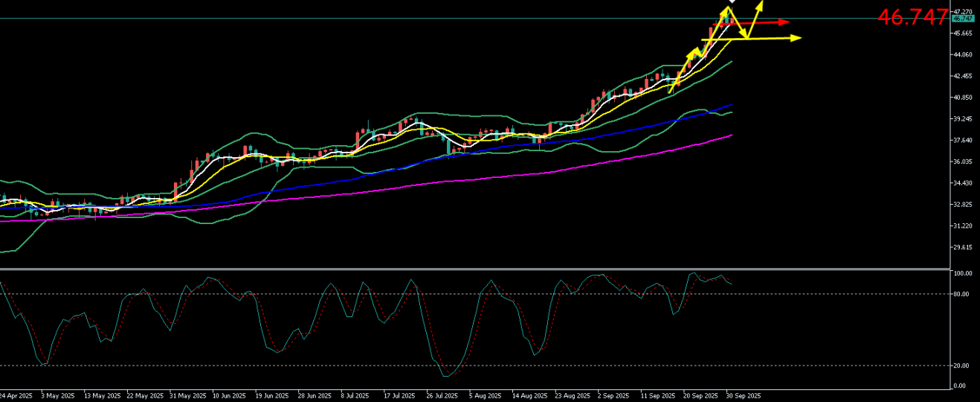Click the 40.850 price scale label
Viewport: 980px width, 402px height.
coord(963,98)
